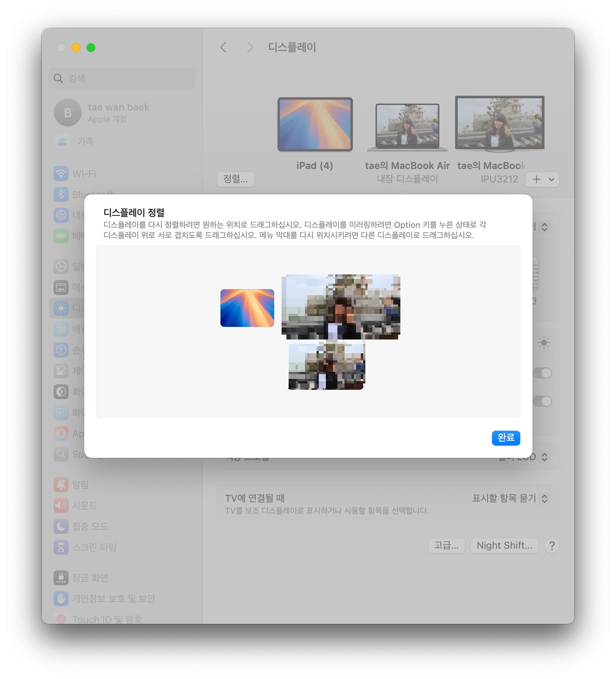616x679 pixels.
Task: Open the color profile dropdown stepper
Action: (544, 457)
